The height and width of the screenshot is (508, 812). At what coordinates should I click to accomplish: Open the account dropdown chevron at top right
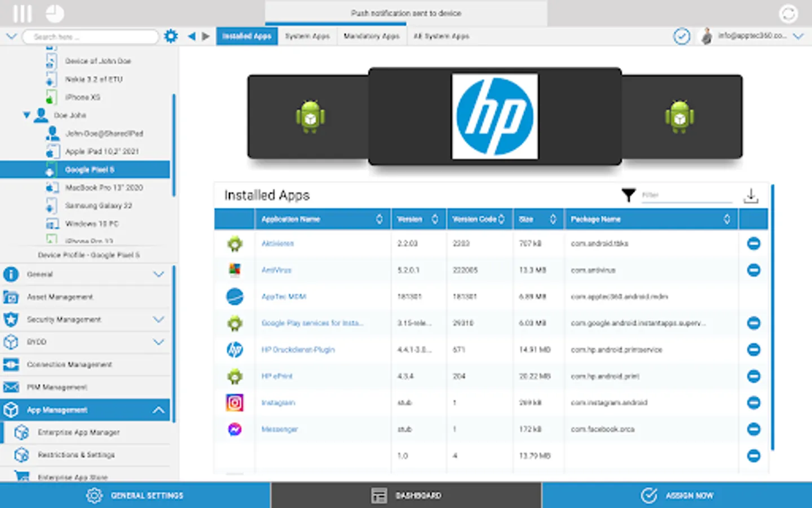coord(798,36)
